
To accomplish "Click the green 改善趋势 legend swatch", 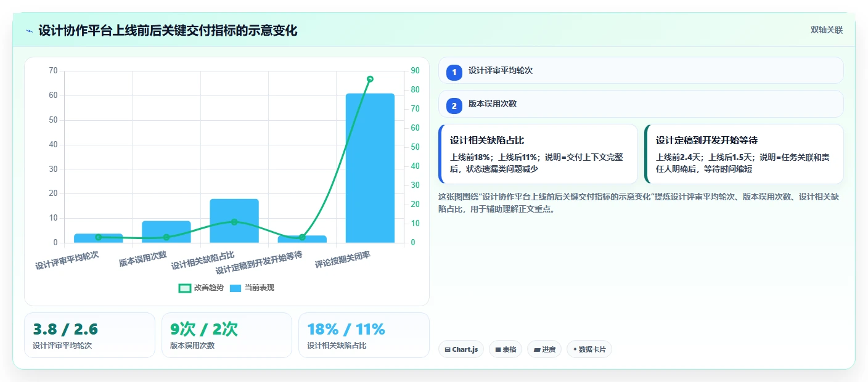I will pyautogui.click(x=185, y=288).
